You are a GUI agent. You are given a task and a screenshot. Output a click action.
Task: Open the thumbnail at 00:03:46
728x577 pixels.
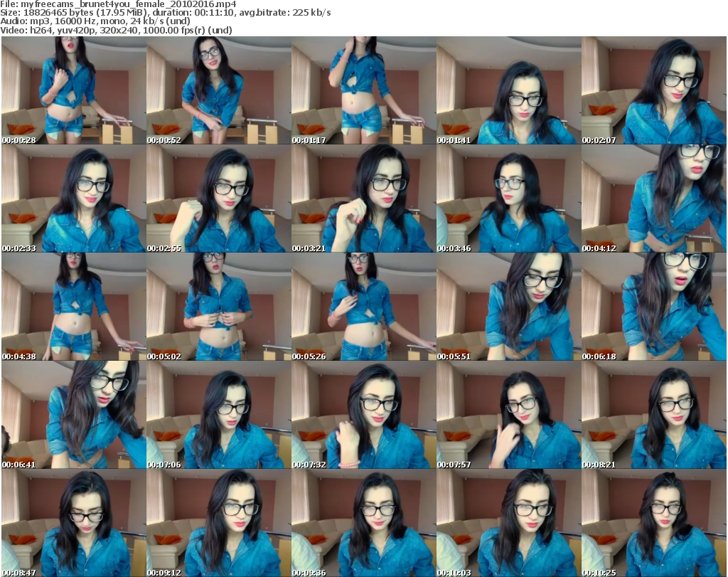coord(509,198)
